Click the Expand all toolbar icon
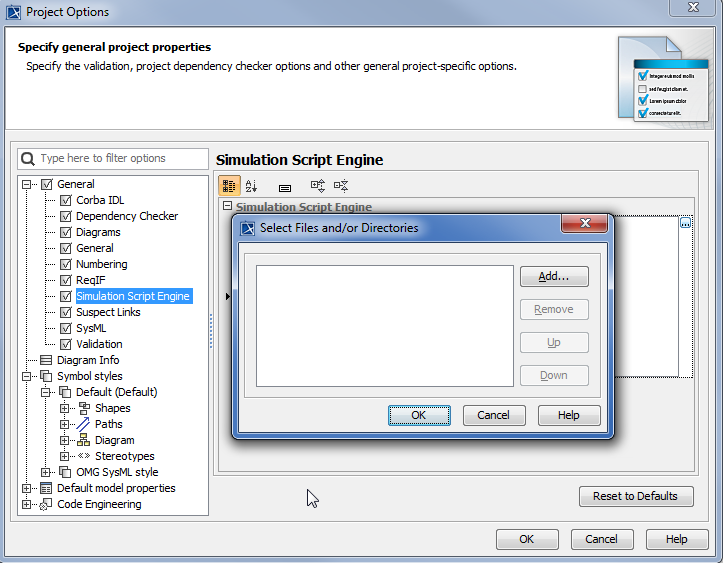Viewport: 723px width, 563px height. click(x=318, y=186)
